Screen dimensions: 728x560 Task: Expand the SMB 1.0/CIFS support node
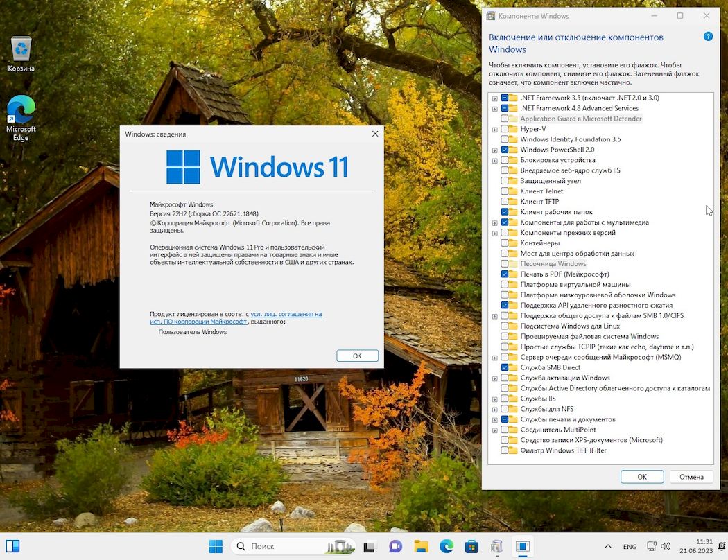pos(495,316)
